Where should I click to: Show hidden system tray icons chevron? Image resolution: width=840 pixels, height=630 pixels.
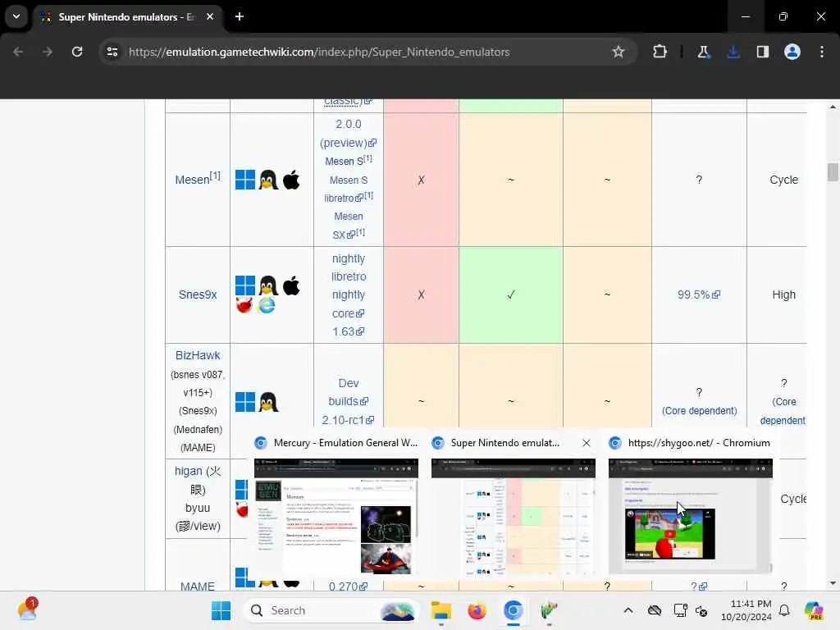[628, 610]
